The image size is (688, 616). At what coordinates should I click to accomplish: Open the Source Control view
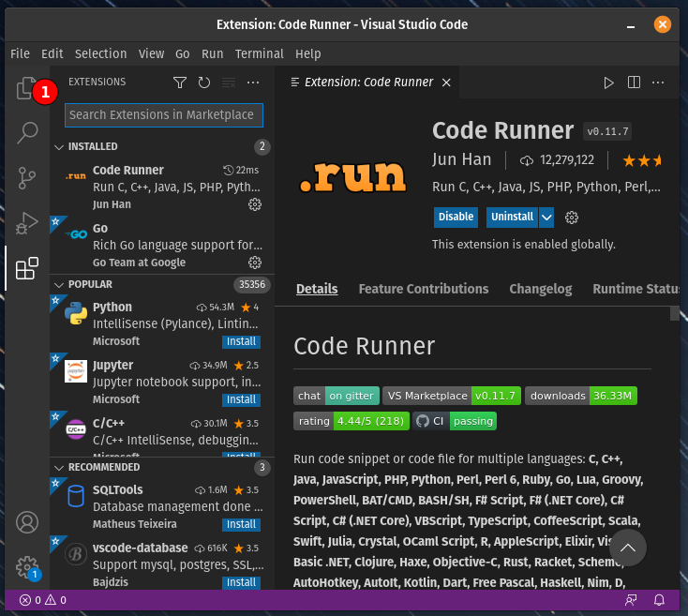click(27, 178)
